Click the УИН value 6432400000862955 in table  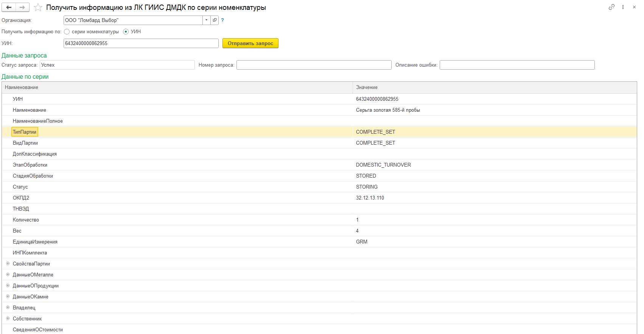click(377, 99)
